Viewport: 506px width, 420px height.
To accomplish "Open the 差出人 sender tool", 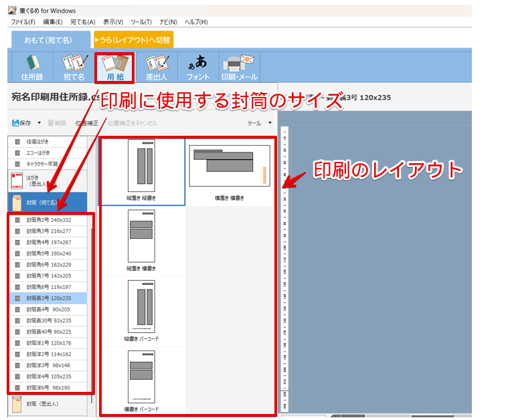I will click(x=157, y=67).
